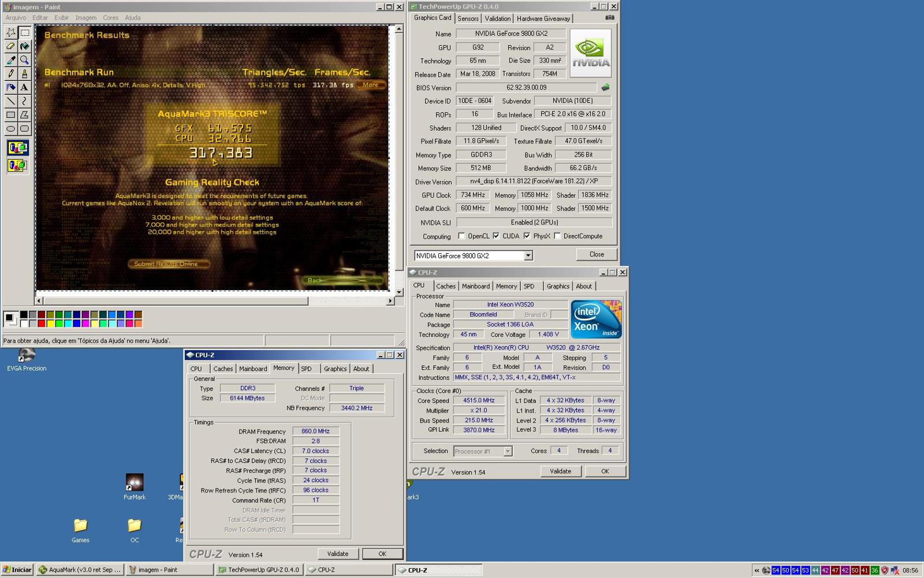
Task: Open the Games folder on desktop
Action: pyautogui.click(x=80, y=531)
